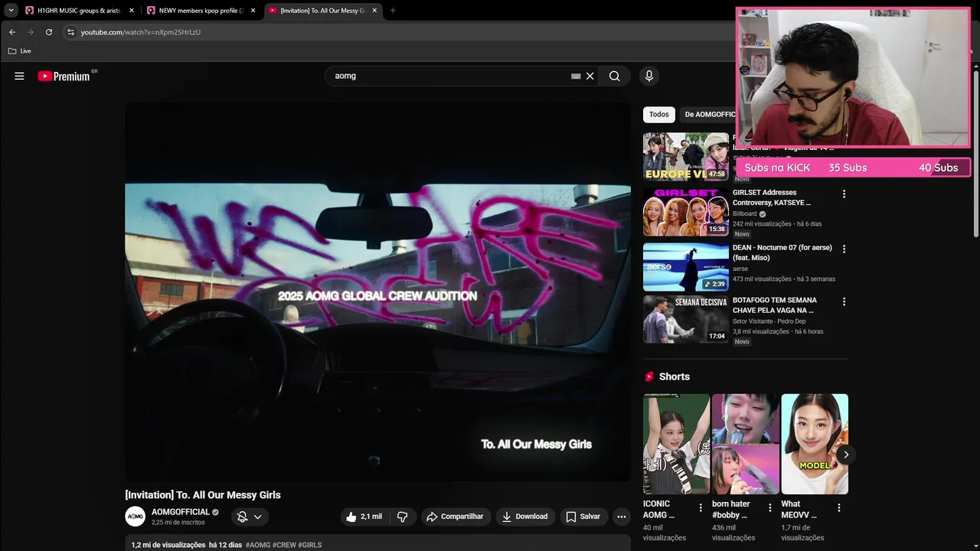
Task: Open Botafogo Semana Decisiva video thumbnail
Action: (686, 319)
